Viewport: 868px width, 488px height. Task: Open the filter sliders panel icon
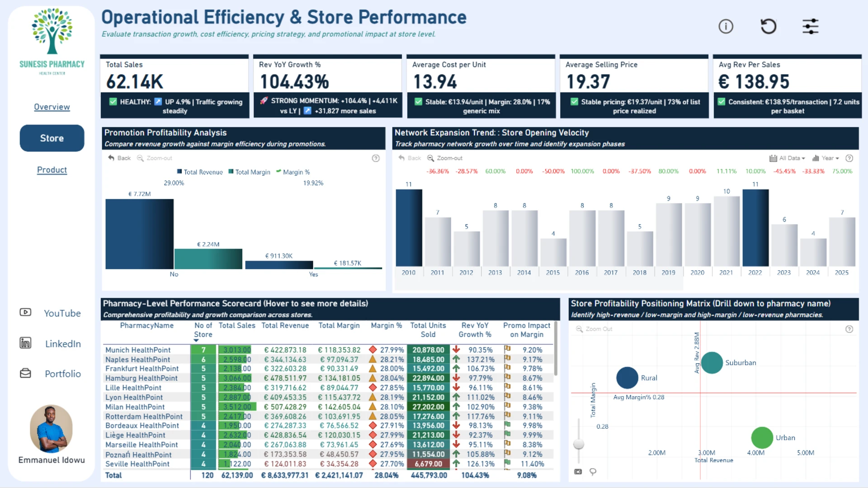tap(811, 27)
